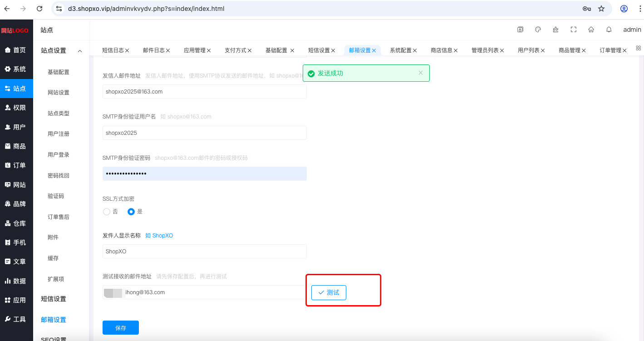The width and height of the screenshot is (644, 341).
Task: Open 仓库 section in left sidebar
Action: click(16, 223)
